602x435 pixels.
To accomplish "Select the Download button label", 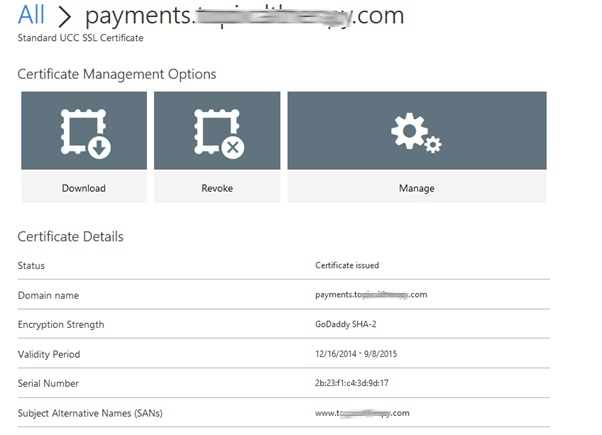I will [x=84, y=188].
